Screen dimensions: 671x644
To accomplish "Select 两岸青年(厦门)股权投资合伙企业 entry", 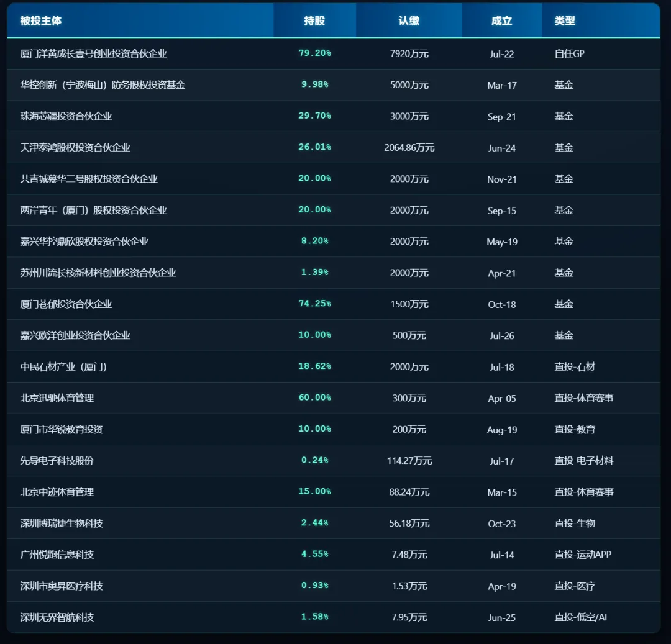I will (93, 210).
